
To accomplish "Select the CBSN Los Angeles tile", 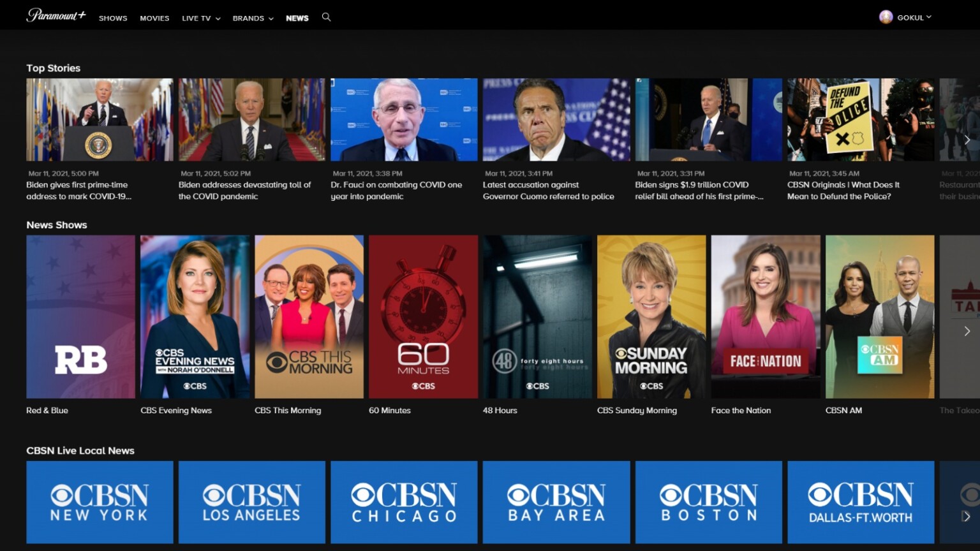I will (x=251, y=502).
